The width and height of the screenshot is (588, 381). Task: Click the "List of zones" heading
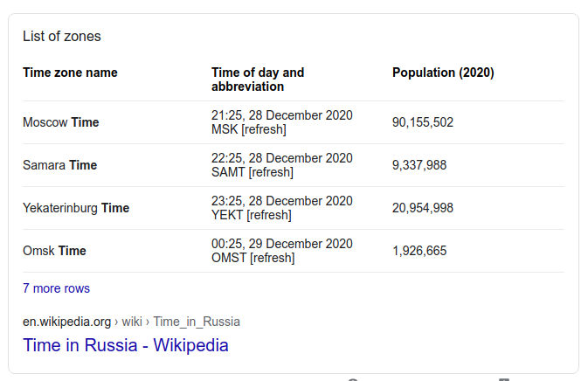[61, 36]
